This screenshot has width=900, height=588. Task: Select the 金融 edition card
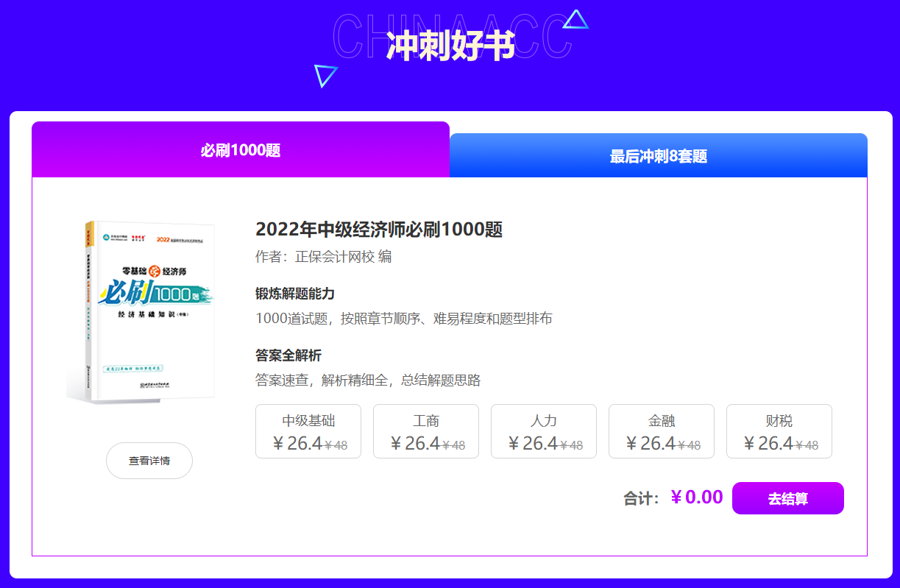tap(661, 431)
